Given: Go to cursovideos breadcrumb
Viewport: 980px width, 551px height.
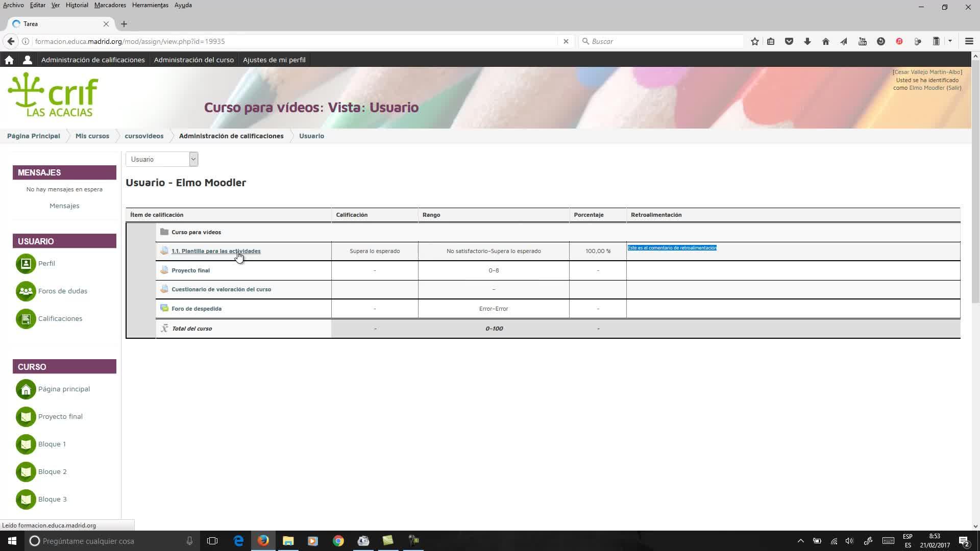Looking at the screenshot, I should point(144,136).
